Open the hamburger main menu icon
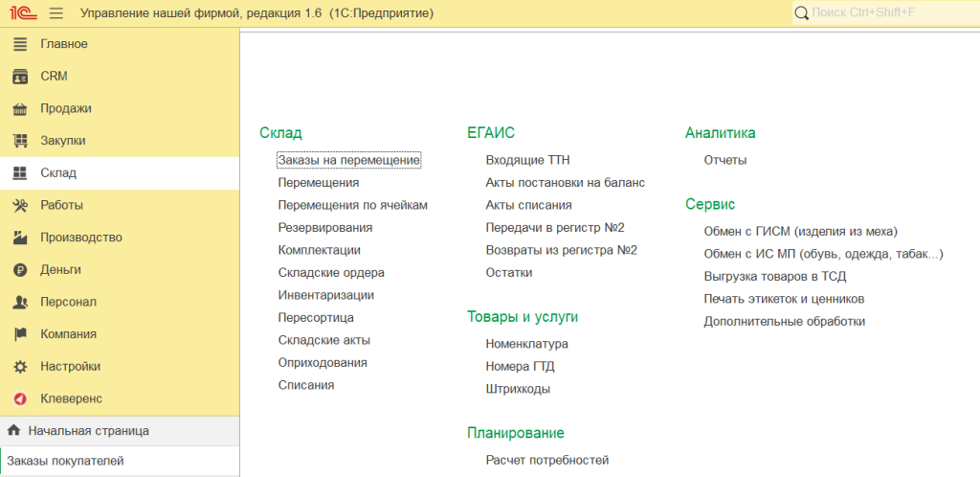 [56, 13]
